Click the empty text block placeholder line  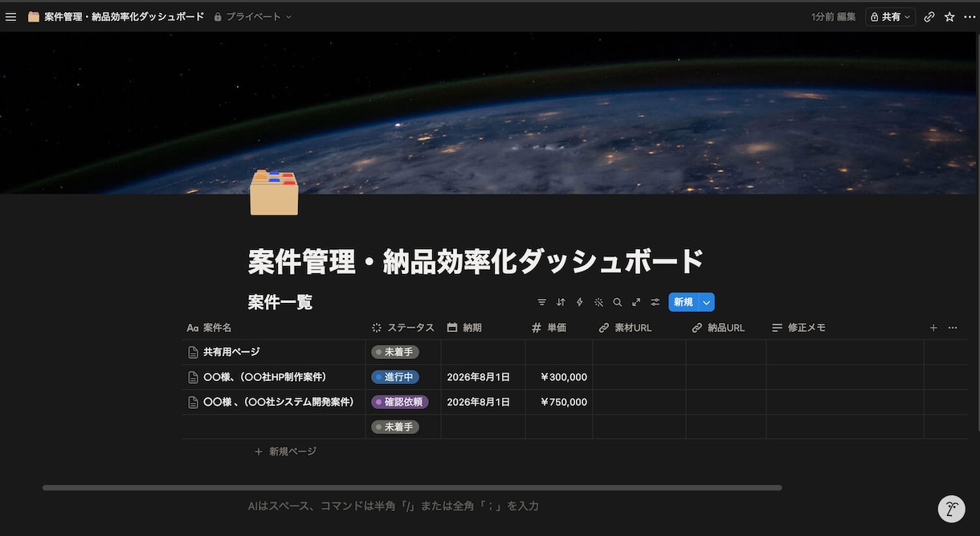394,506
